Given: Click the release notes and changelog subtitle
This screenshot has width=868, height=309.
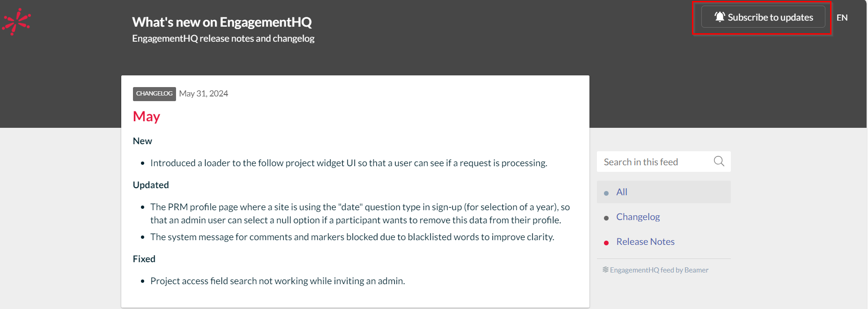Looking at the screenshot, I should click(x=223, y=38).
